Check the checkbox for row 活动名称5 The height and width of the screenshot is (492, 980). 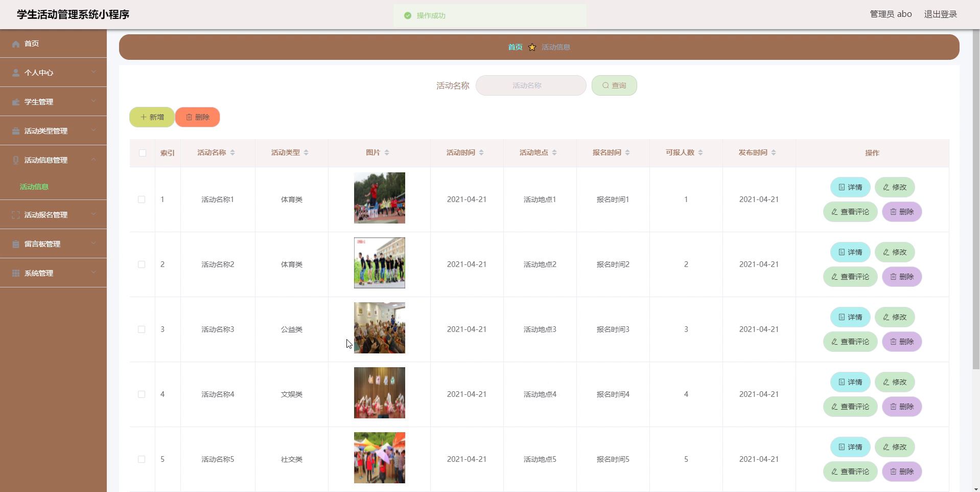pyautogui.click(x=142, y=459)
